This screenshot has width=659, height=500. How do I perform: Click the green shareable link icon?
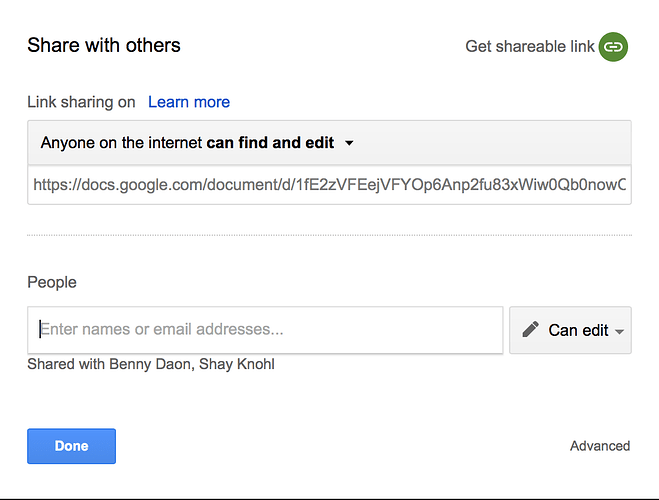pyautogui.click(x=613, y=46)
